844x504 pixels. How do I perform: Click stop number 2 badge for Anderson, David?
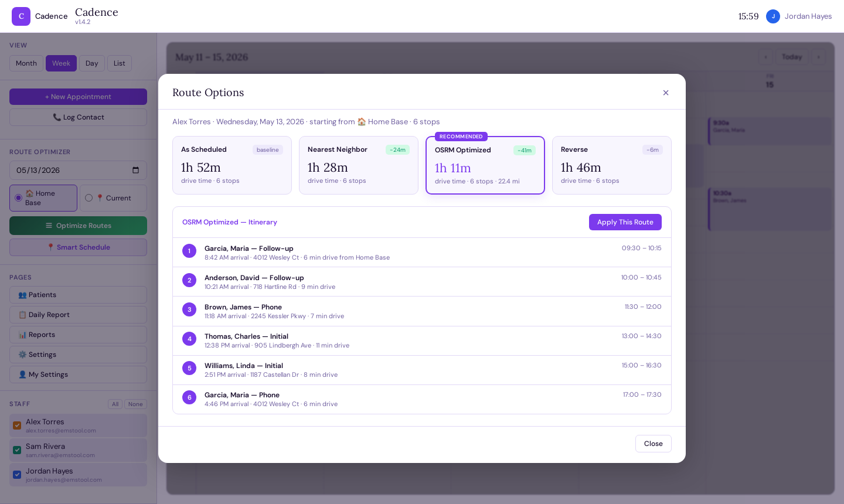coord(189,280)
